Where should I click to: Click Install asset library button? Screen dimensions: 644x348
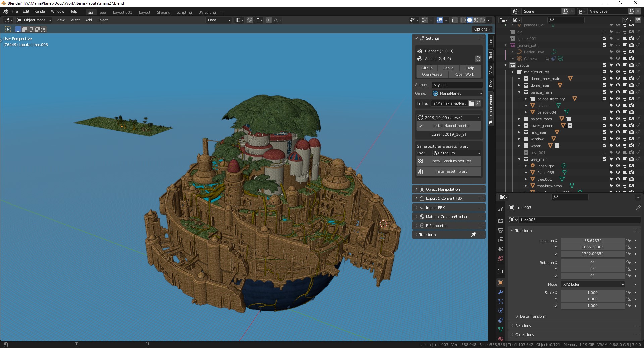[x=449, y=171]
